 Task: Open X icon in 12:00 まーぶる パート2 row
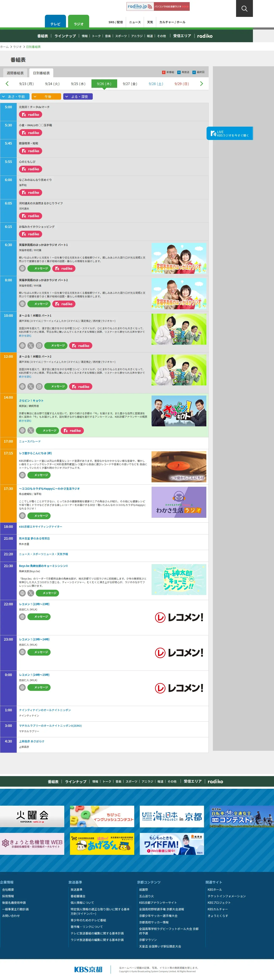pos(31,386)
